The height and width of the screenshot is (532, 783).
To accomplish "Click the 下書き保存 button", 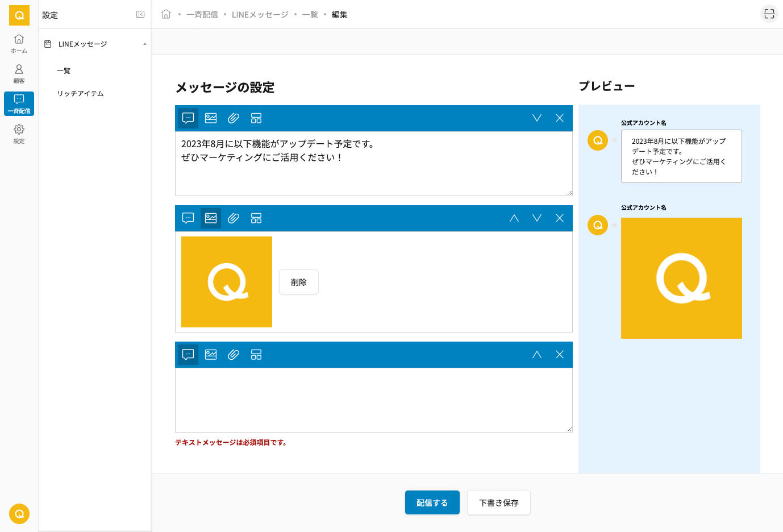I will click(498, 502).
